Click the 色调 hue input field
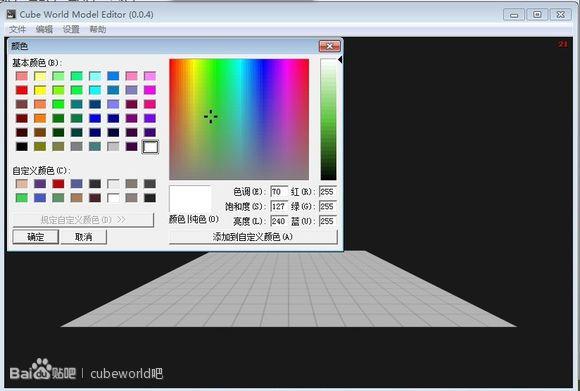 pyautogui.click(x=279, y=192)
